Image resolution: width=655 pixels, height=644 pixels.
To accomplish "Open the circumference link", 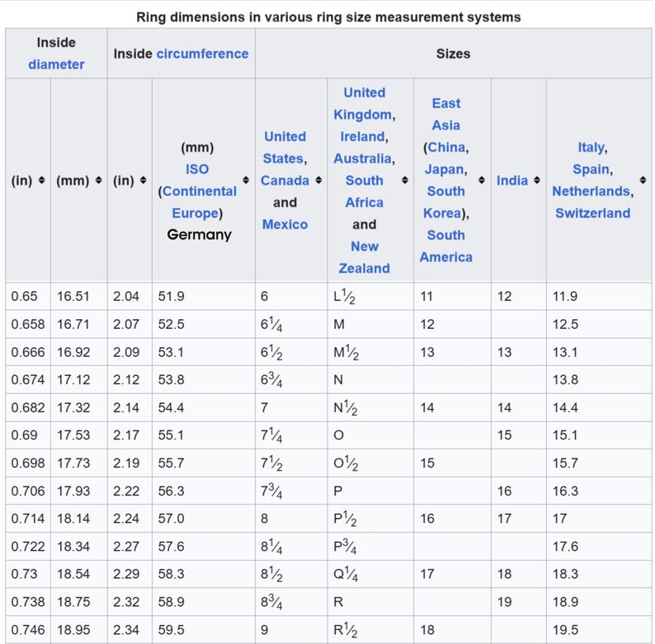I will (x=203, y=54).
